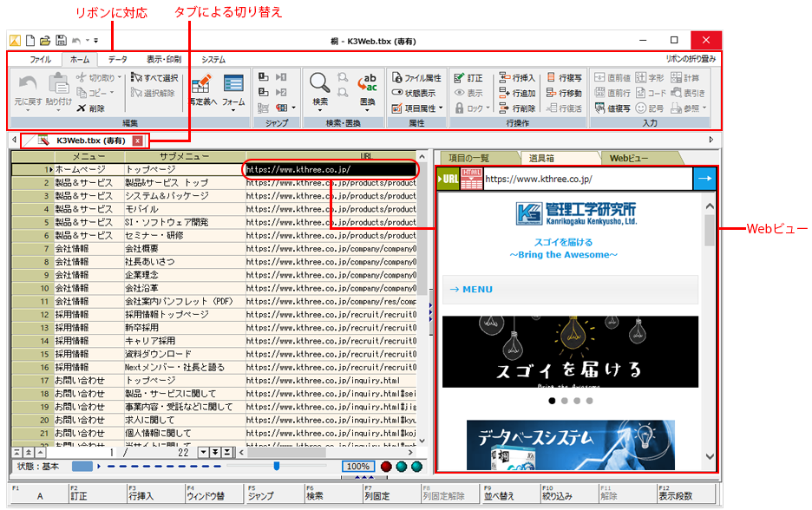This screenshot has width=812, height=510.
Task: Click the F12 表示段数 function key button
Action: [x=685, y=493]
